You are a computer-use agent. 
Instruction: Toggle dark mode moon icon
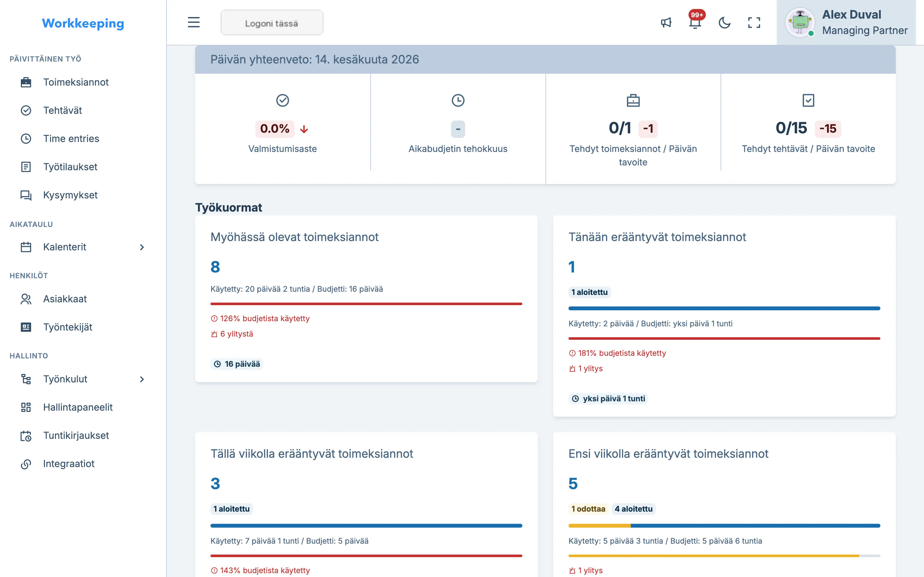724,22
